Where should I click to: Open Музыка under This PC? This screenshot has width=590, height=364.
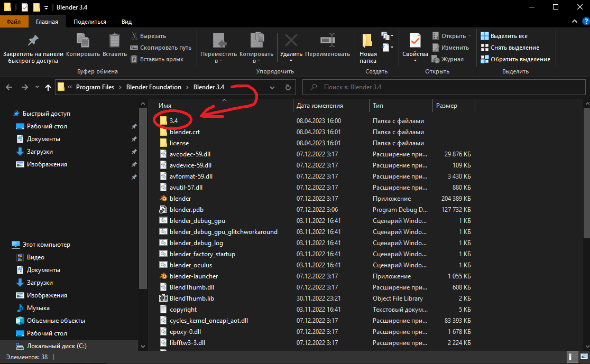point(38,308)
